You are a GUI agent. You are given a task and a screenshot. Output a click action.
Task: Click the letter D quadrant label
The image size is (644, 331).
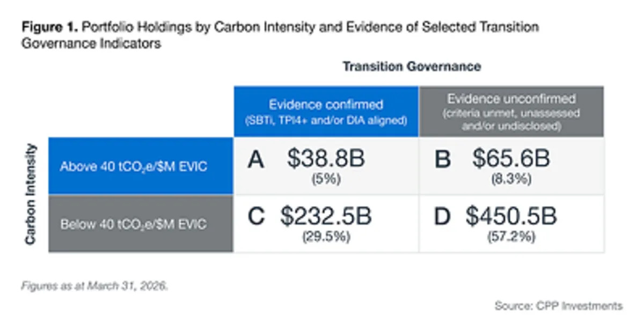click(443, 217)
